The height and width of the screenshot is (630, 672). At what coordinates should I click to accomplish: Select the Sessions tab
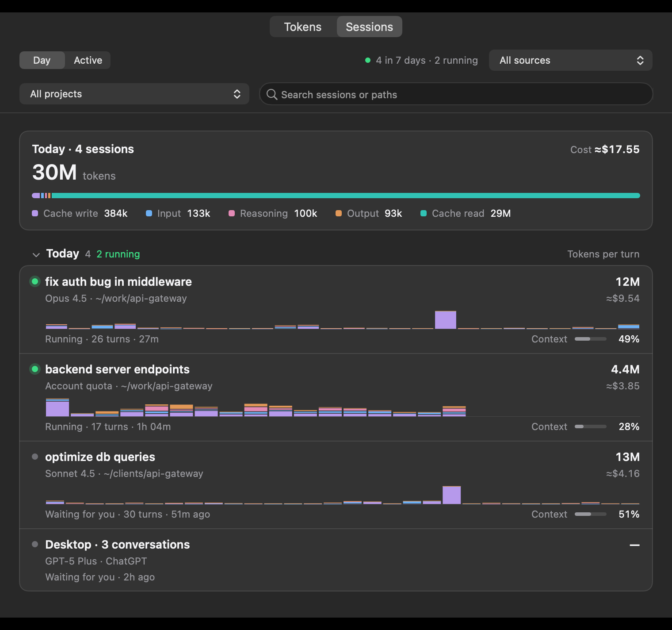point(370,27)
